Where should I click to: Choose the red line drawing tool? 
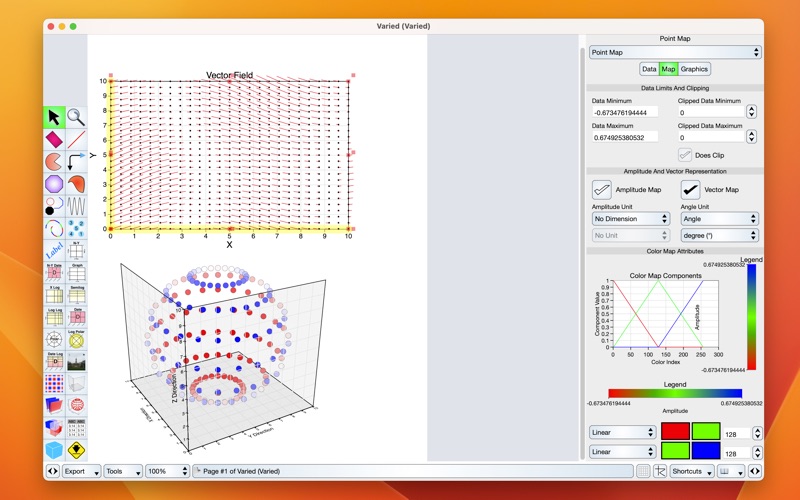point(76,139)
